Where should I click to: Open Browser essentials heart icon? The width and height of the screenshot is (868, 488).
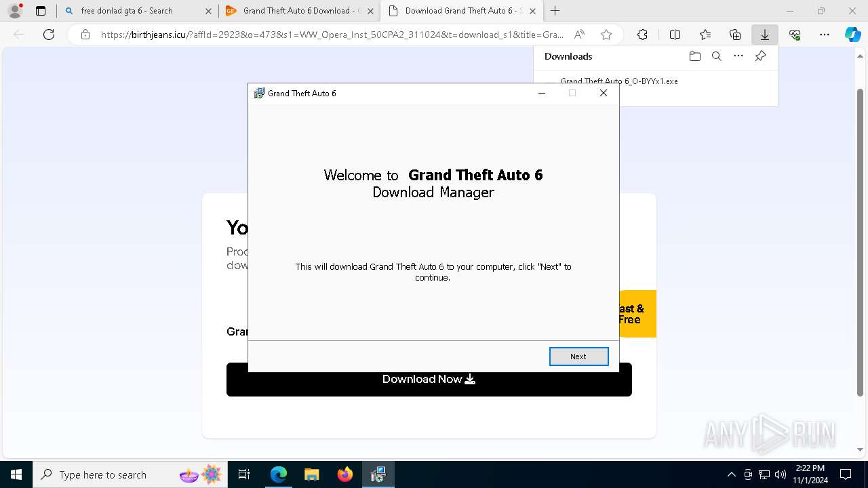point(795,35)
